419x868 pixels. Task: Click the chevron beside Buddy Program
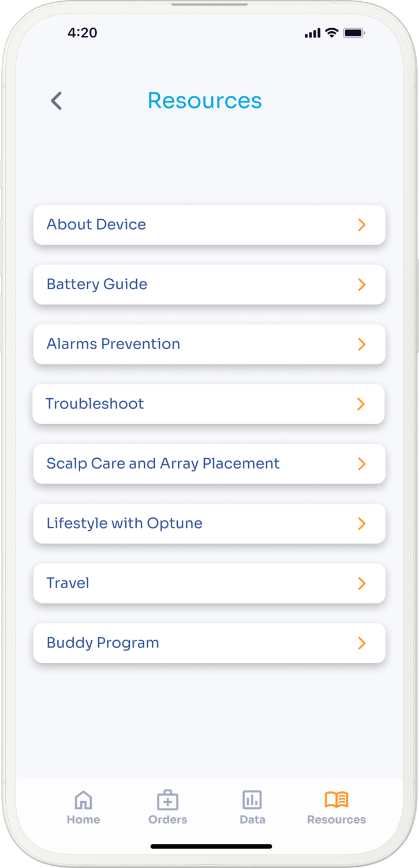pos(362,643)
